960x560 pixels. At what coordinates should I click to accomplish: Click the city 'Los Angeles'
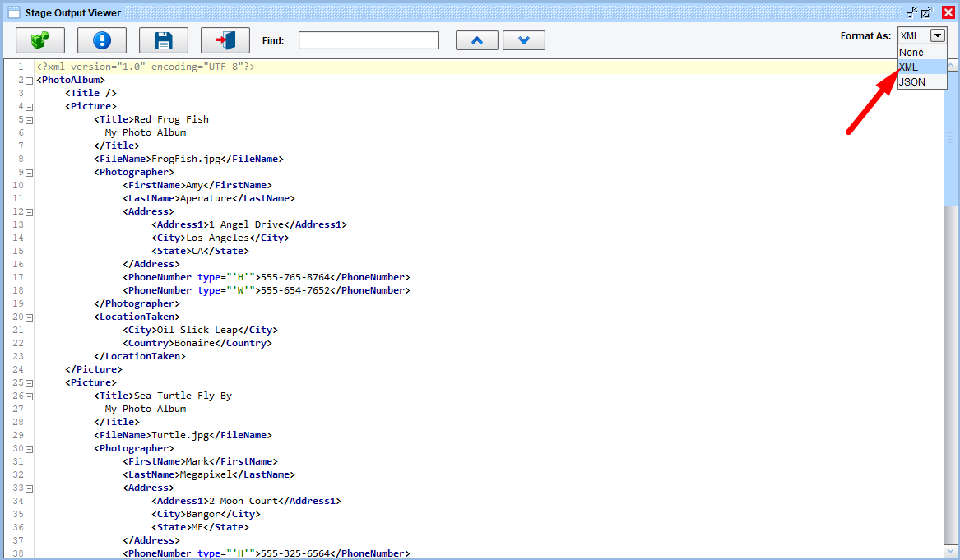coord(217,238)
